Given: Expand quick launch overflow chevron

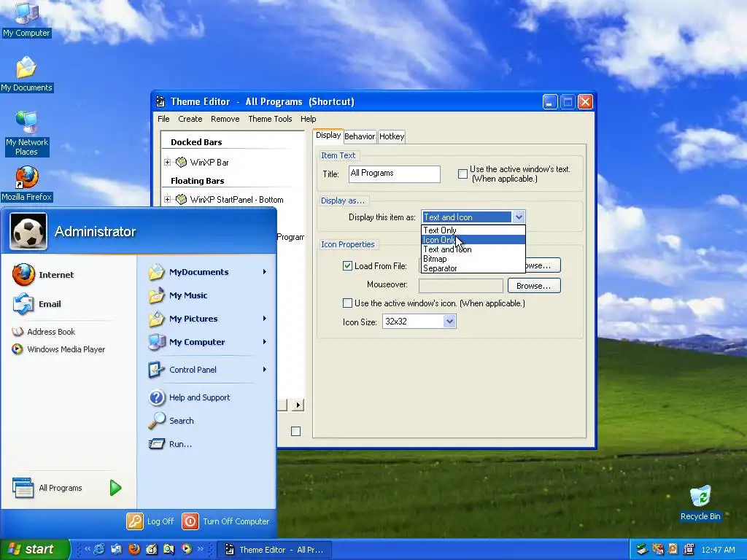Looking at the screenshot, I should click(x=201, y=549).
